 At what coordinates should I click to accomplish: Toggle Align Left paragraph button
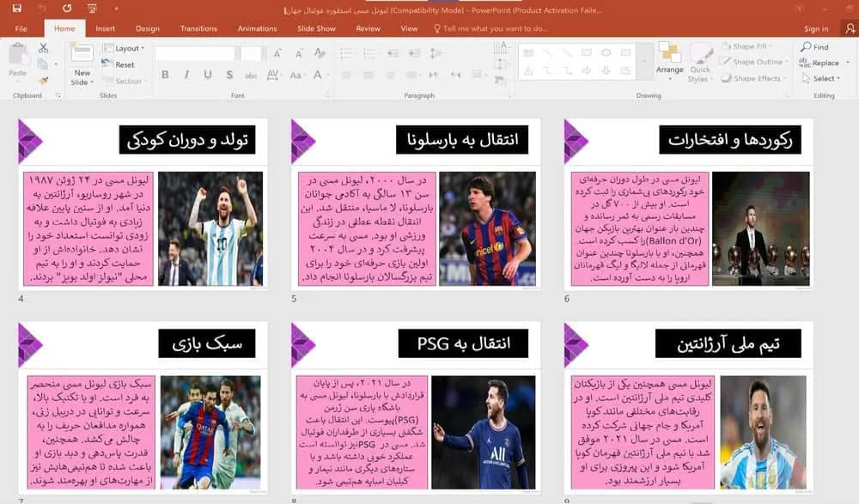click(347, 75)
